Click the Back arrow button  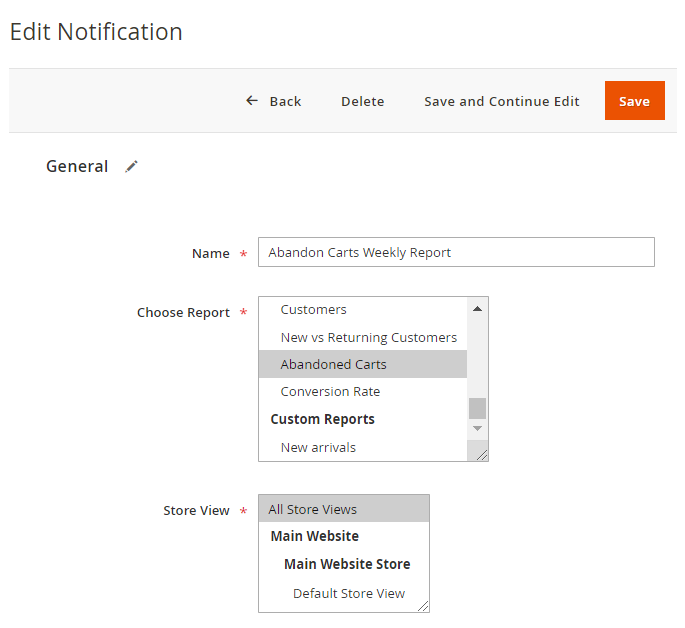pos(273,101)
